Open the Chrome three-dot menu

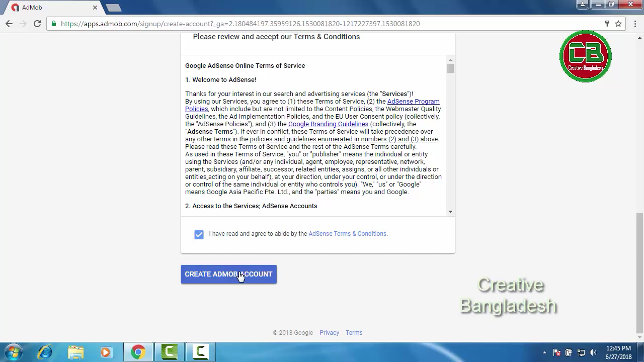(634, 24)
